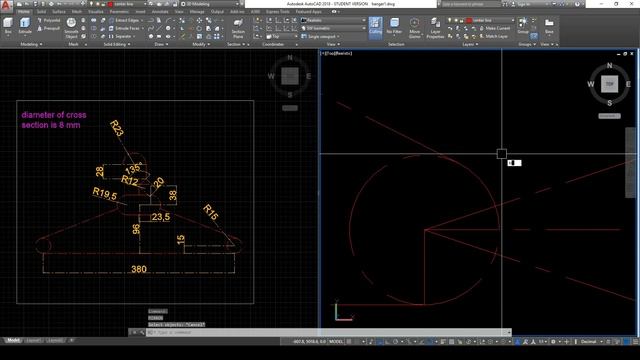Open the Top view dropdown in Coordinates
The width and height of the screenshot is (640, 360).
283,36
